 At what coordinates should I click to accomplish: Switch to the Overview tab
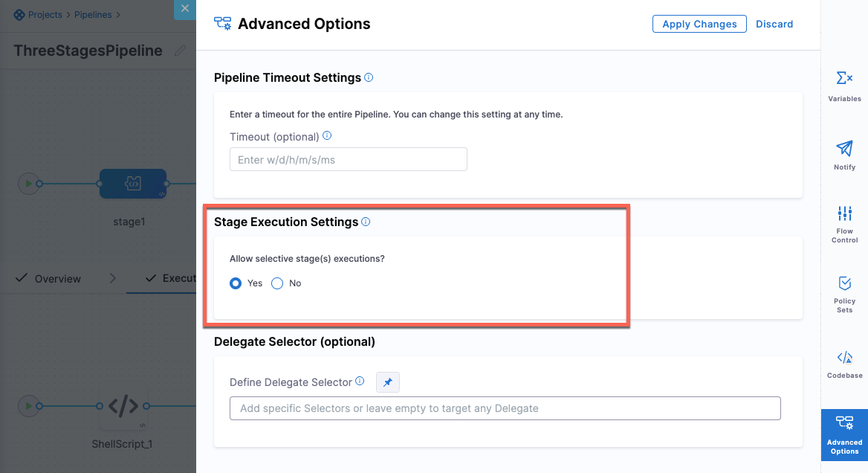pos(57,279)
